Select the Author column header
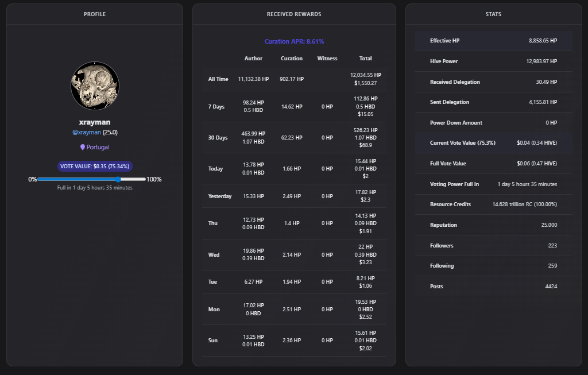Image resolution: width=588 pixels, height=375 pixels. pyautogui.click(x=253, y=59)
